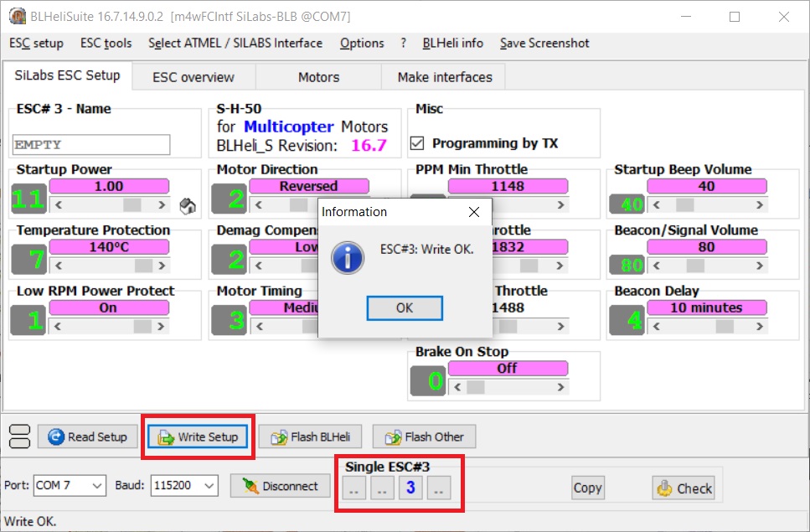Viewport: 810px width, 532px height.
Task: Open the COM 7 port dropdown
Action: pyautogui.click(x=70, y=486)
